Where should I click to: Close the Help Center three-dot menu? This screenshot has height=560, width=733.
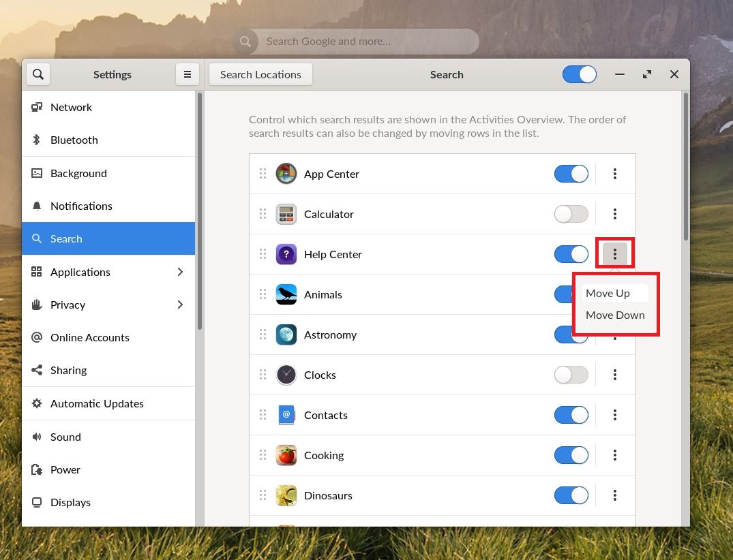click(x=615, y=254)
